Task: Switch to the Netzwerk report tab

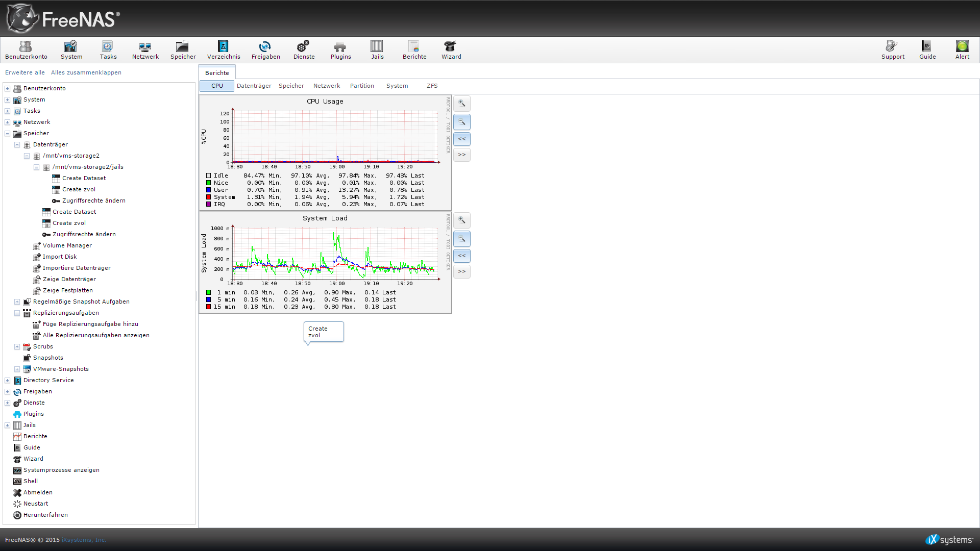Action: (326, 86)
